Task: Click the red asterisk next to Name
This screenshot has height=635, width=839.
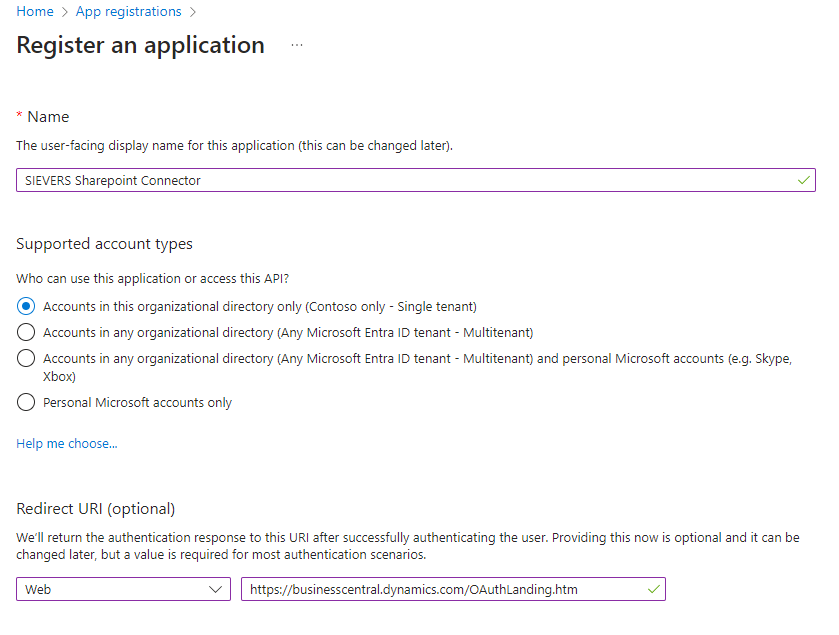Action: (18, 116)
